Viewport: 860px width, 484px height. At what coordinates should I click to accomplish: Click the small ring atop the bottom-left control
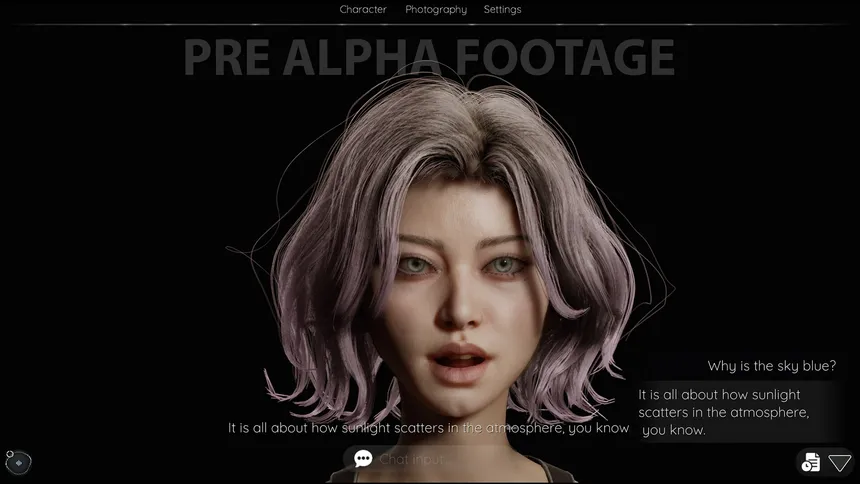click(x=9, y=454)
